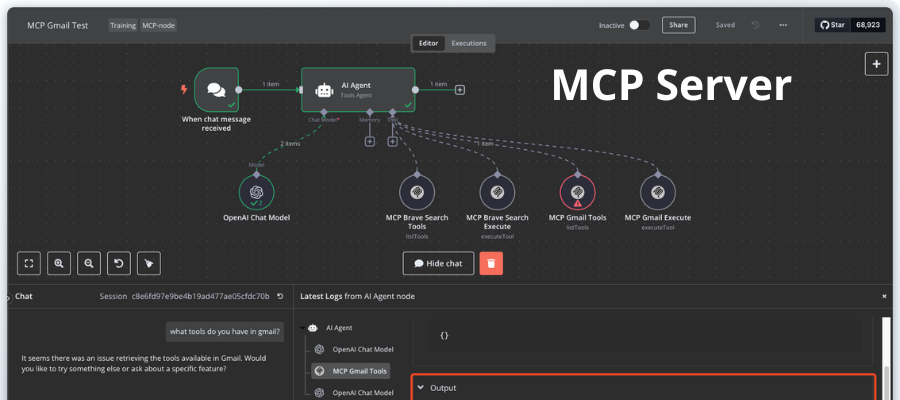The width and height of the screenshot is (900, 400).
Task: Add a node after AI Agent output
Action: click(460, 90)
